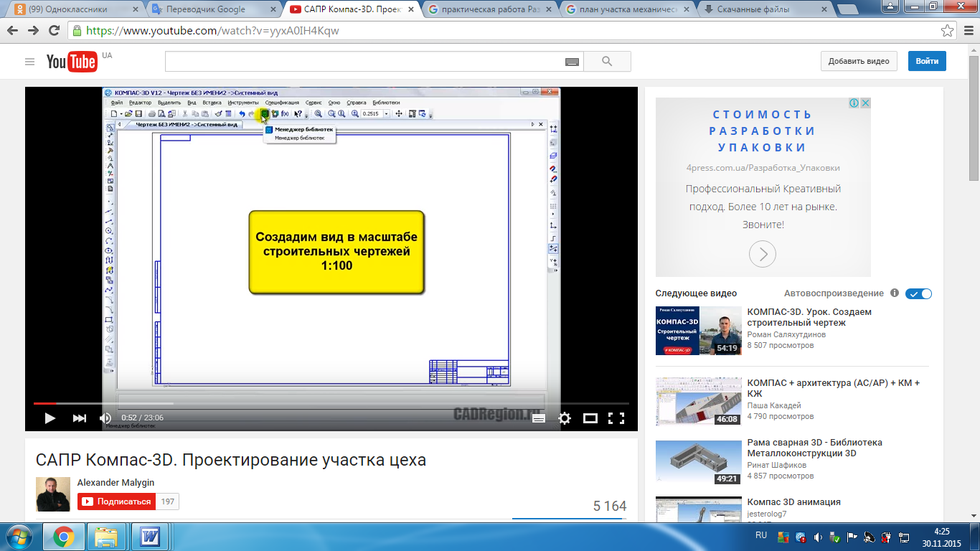Open the 4press.com.ua ad link
Screen dimensions: 980x551
pos(763,168)
